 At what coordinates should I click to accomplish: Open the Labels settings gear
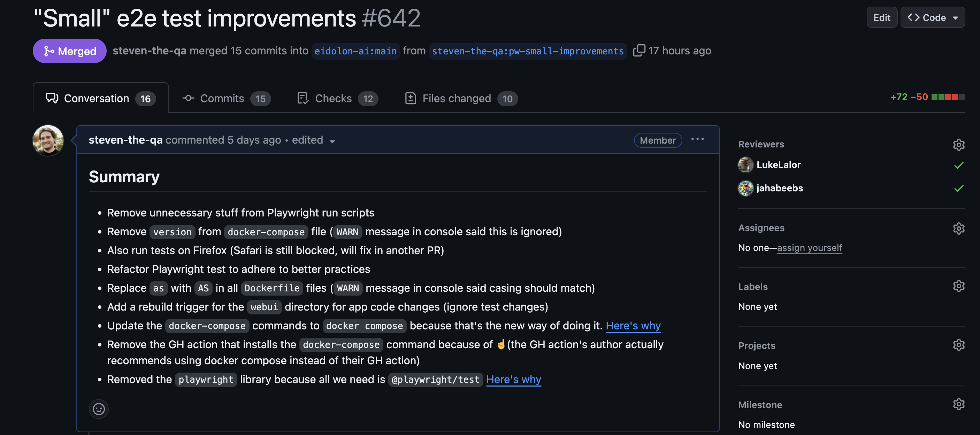point(958,286)
